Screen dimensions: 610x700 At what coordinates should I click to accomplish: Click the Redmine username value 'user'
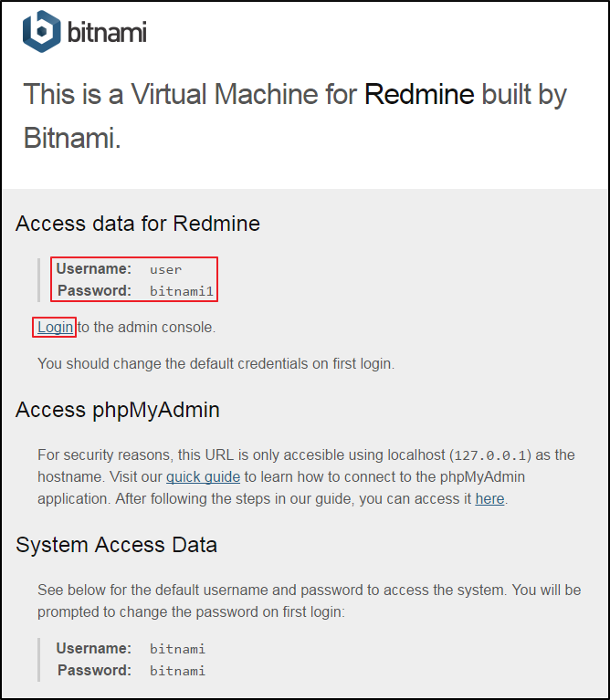(165, 269)
